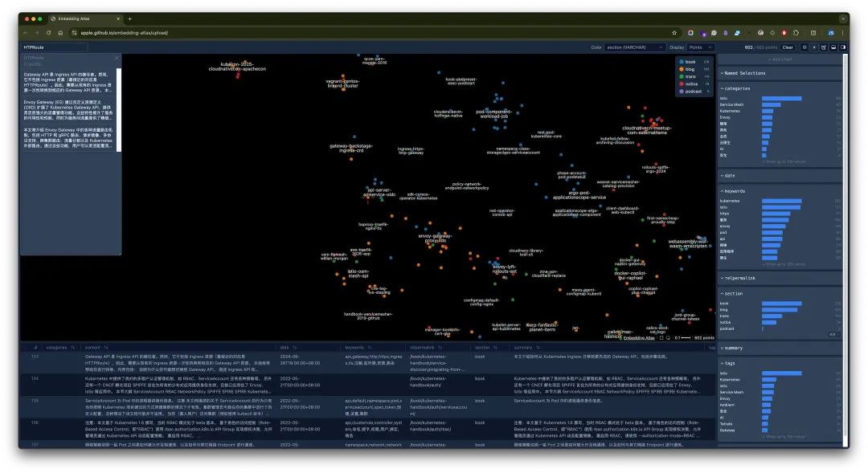Click the kubecon-2025-cloudnativecon-apachecon cluster label

[x=237, y=67]
